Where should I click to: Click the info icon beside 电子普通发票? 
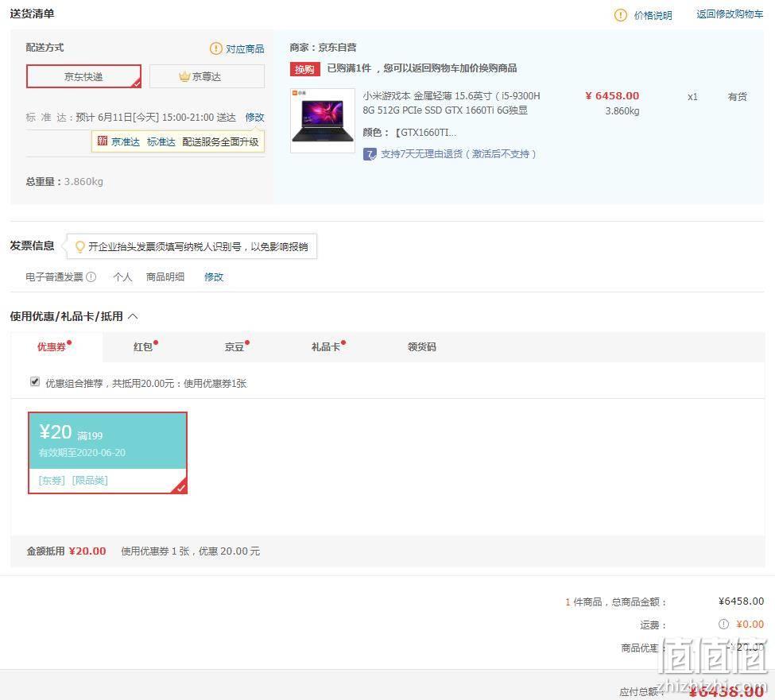[91, 277]
